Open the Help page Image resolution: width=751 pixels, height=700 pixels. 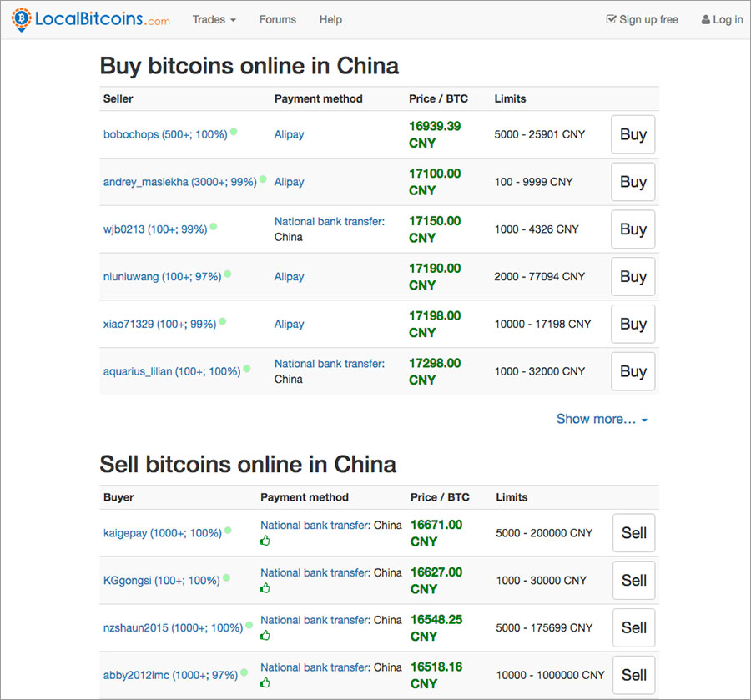click(x=330, y=20)
